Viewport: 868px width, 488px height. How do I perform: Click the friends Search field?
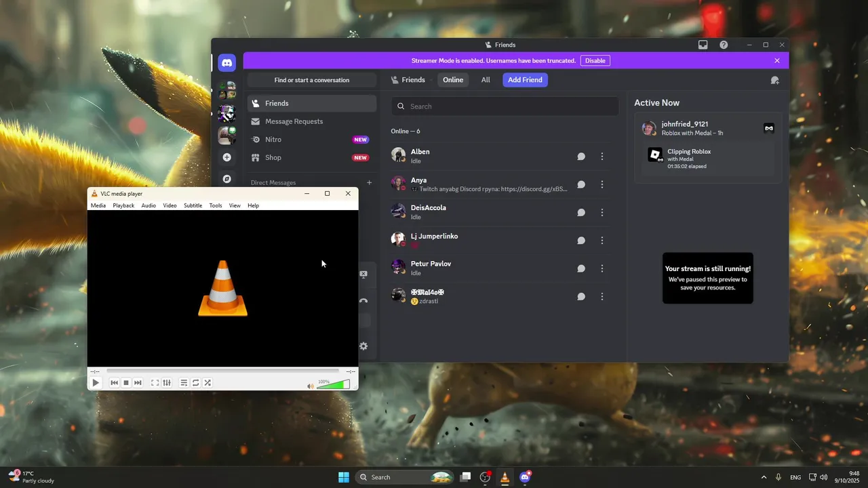click(505, 106)
